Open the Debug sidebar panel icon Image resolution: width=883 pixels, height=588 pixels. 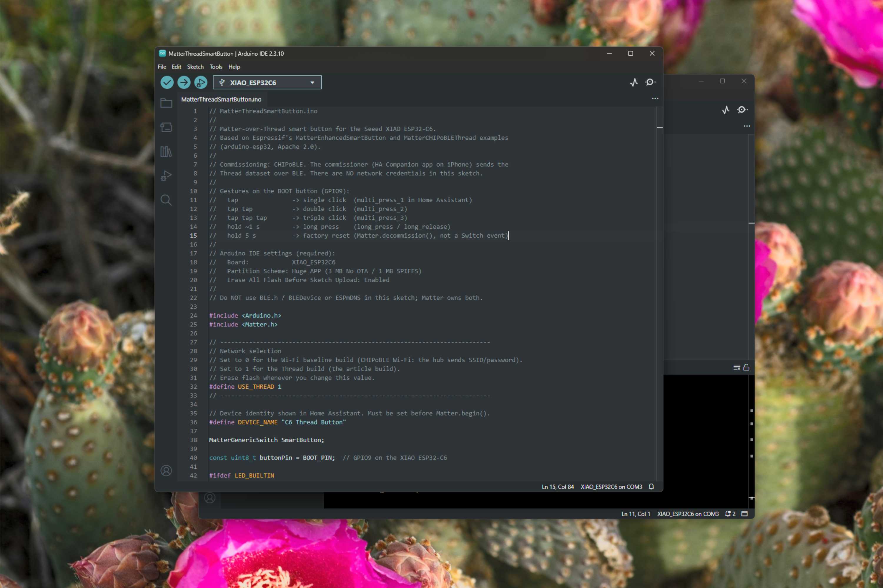(x=166, y=176)
